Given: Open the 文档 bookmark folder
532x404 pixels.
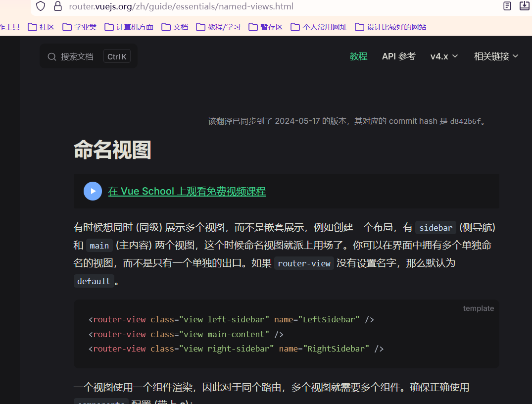Looking at the screenshot, I should pos(175,27).
